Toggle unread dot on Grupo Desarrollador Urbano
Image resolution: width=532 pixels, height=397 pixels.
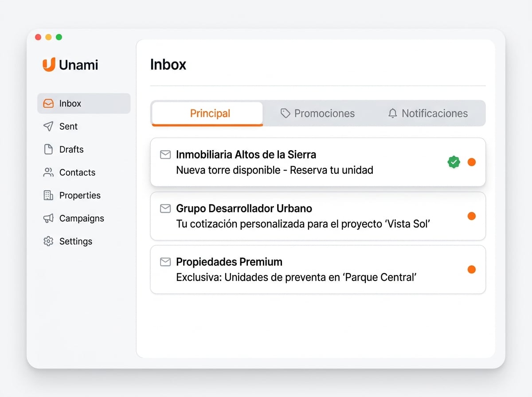tap(472, 216)
